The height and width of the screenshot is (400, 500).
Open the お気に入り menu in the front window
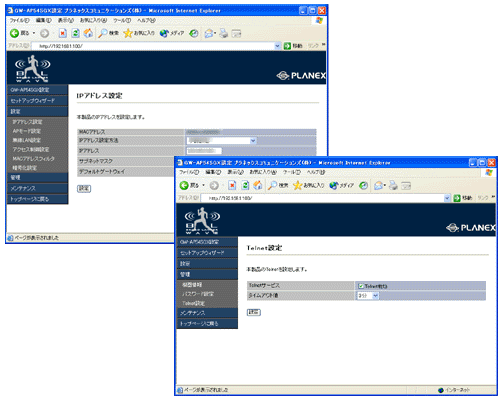coord(263,172)
